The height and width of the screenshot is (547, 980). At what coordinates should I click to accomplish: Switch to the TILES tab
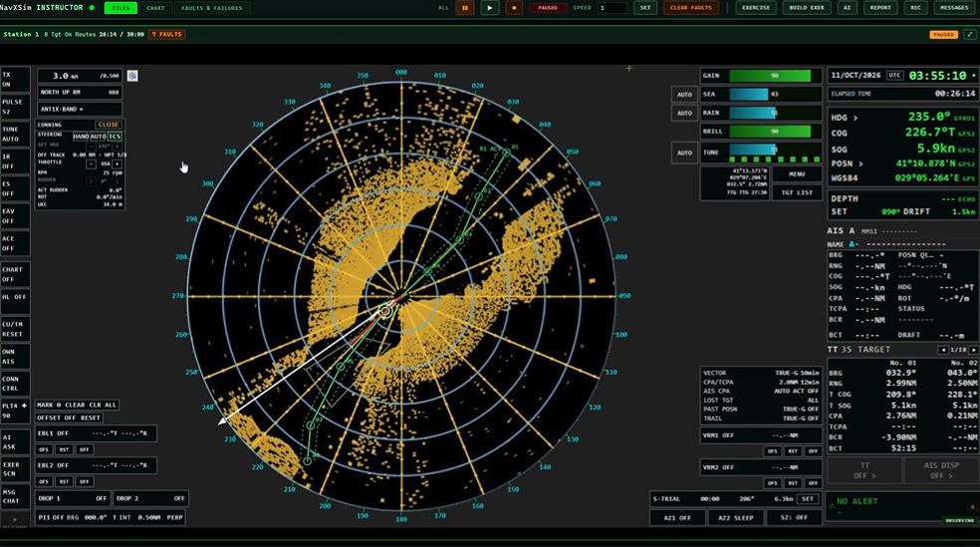(121, 8)
